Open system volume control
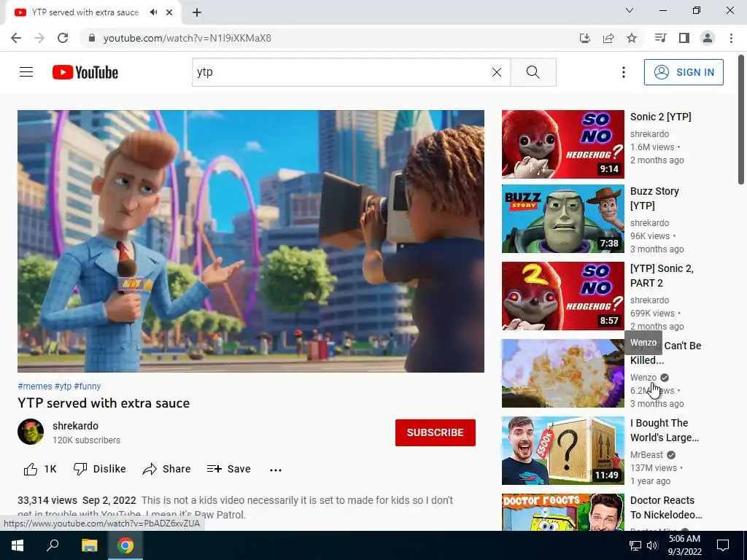 click(x=652, y=545)
